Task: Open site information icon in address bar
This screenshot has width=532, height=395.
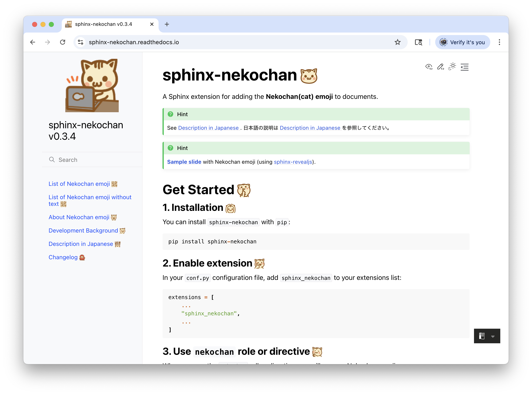Action: pos(81,42)
